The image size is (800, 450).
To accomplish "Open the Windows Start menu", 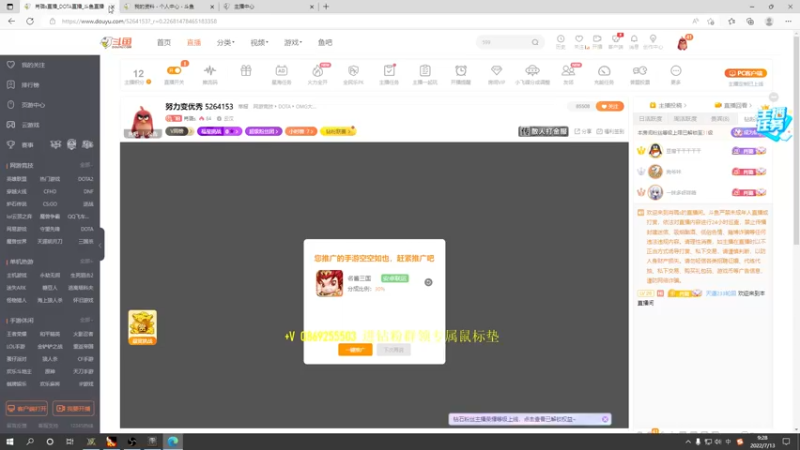I will (10, 441).
